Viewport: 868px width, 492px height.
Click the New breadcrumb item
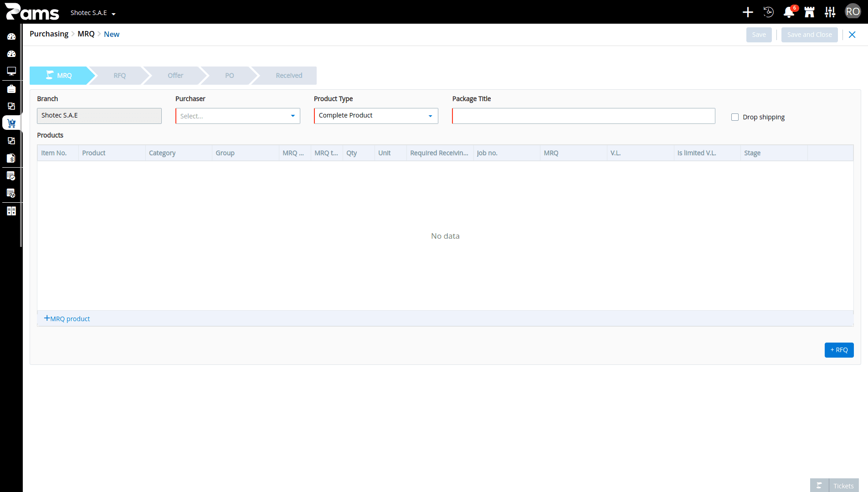[112, 34]
